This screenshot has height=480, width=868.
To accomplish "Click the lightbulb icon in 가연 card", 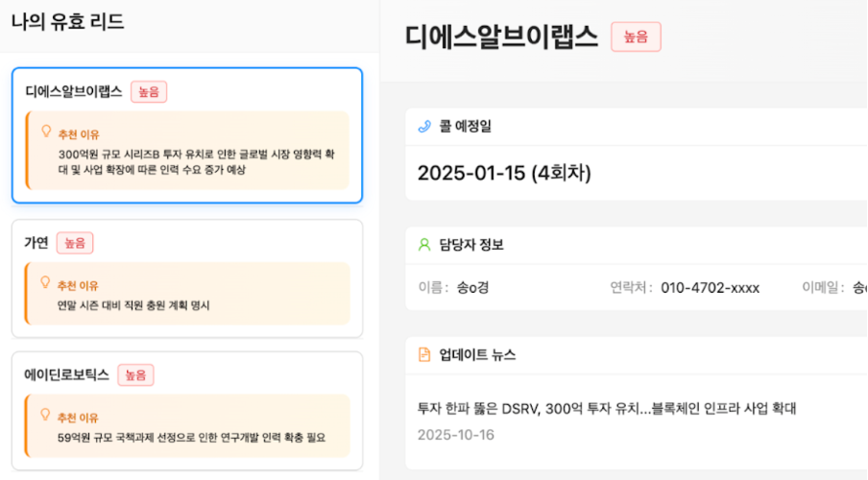I will coord(44,283).
